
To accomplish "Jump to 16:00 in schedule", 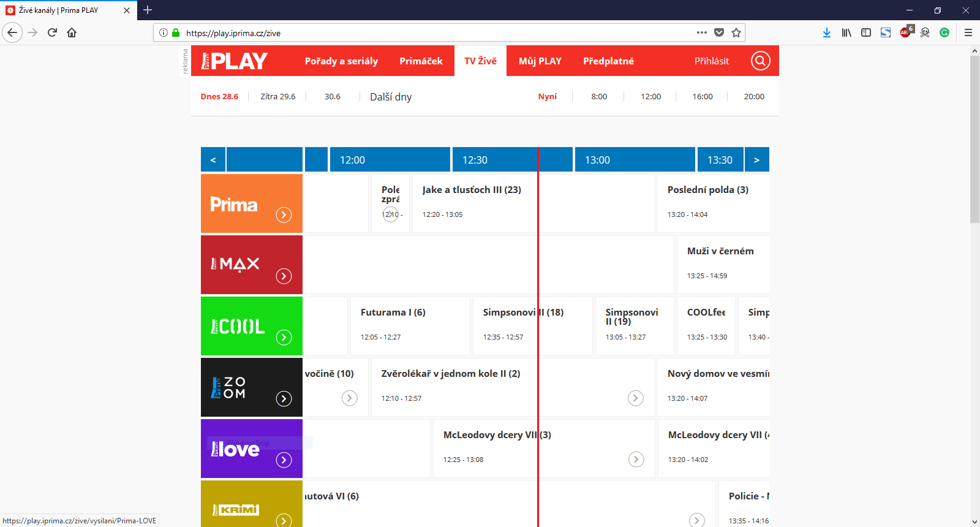I will 703,96.
